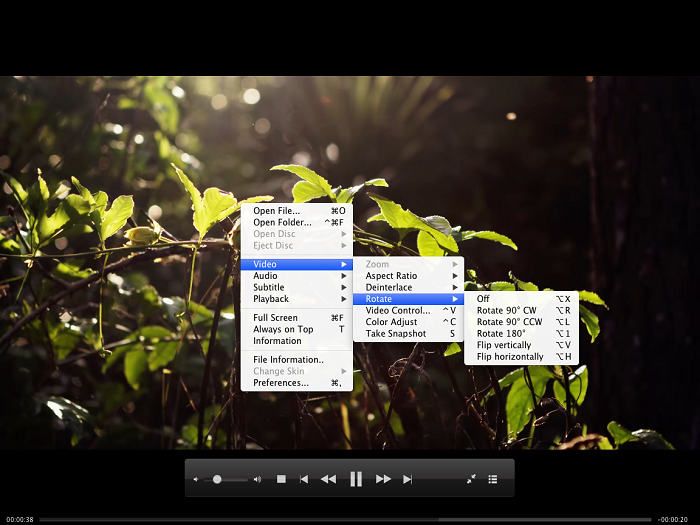The image size is (700, 525).
Task: Click the low volume speaker icon
Action: [196, 480]
